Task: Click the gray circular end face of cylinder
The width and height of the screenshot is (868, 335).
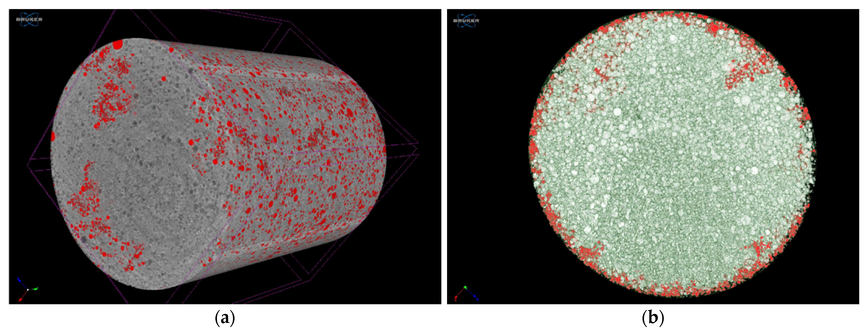Action: 135,162
